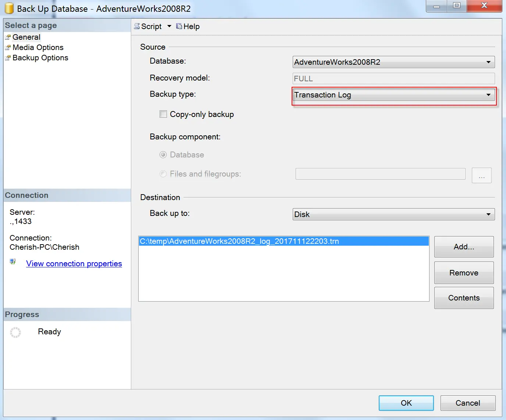
Task: Click the Recovery model FULL field
Action: pos(393,78)
